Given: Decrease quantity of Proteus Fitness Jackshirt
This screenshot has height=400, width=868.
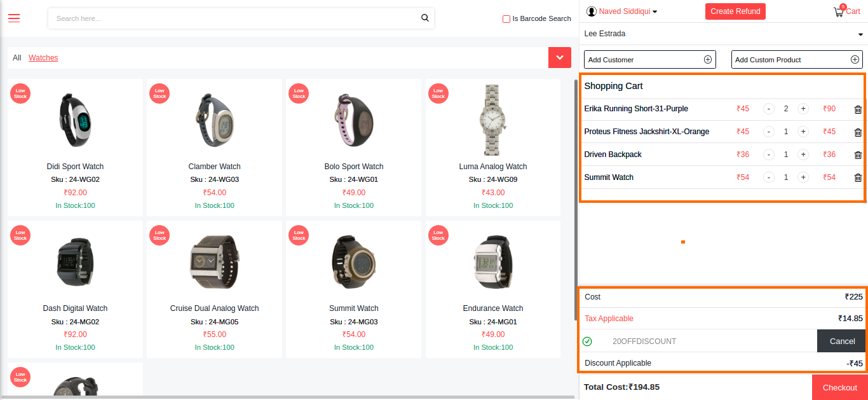Looking at the screenshot, I should tap(769, 132).
